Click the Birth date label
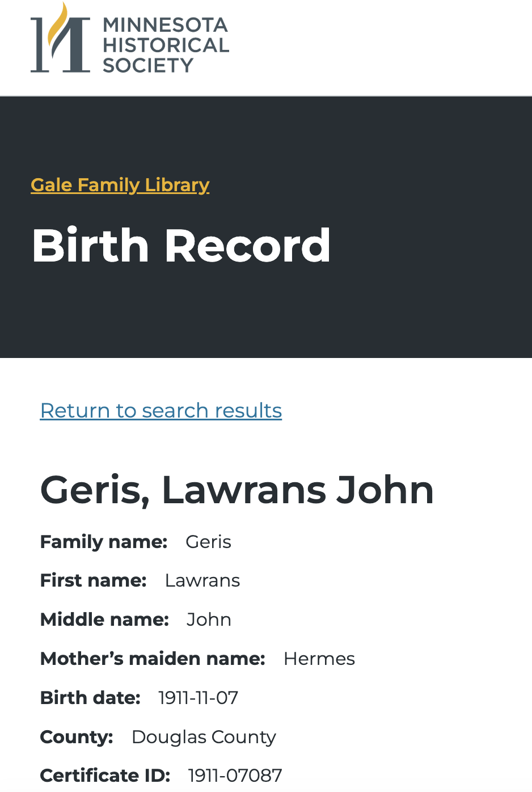This screenshot has width=532, height=792. pyautogui.click(x=90, y=698)
